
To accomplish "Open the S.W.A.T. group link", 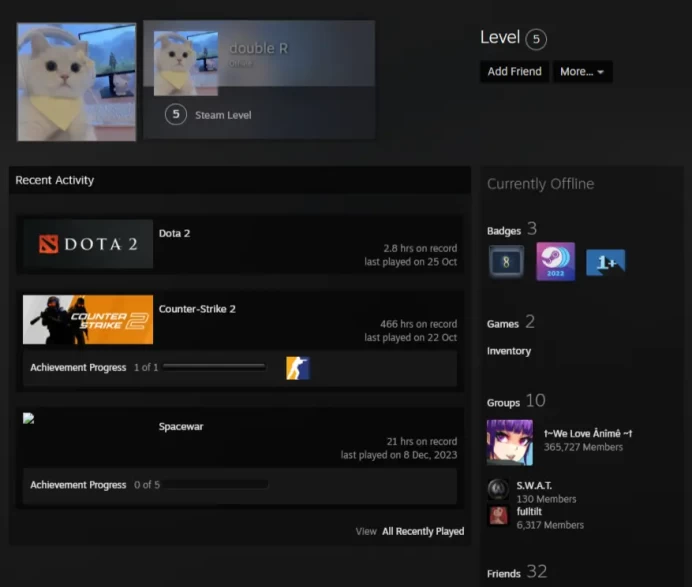I will pos(534,485).
